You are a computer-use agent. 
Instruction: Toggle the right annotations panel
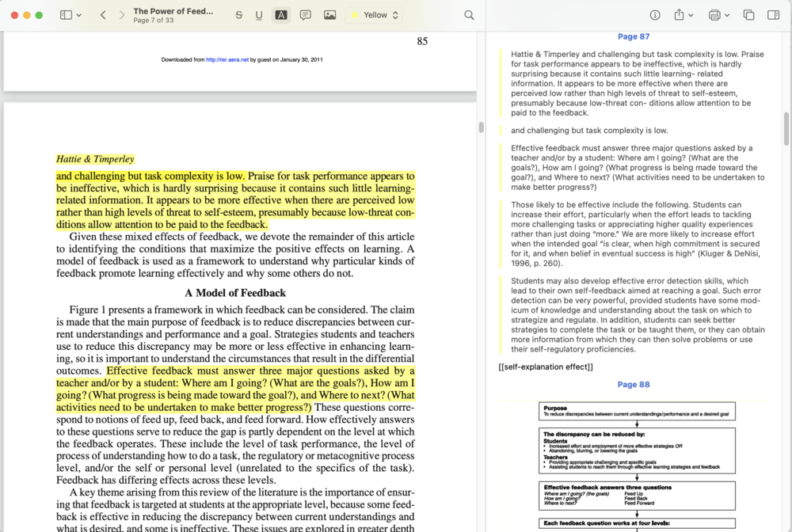(773, 15)
